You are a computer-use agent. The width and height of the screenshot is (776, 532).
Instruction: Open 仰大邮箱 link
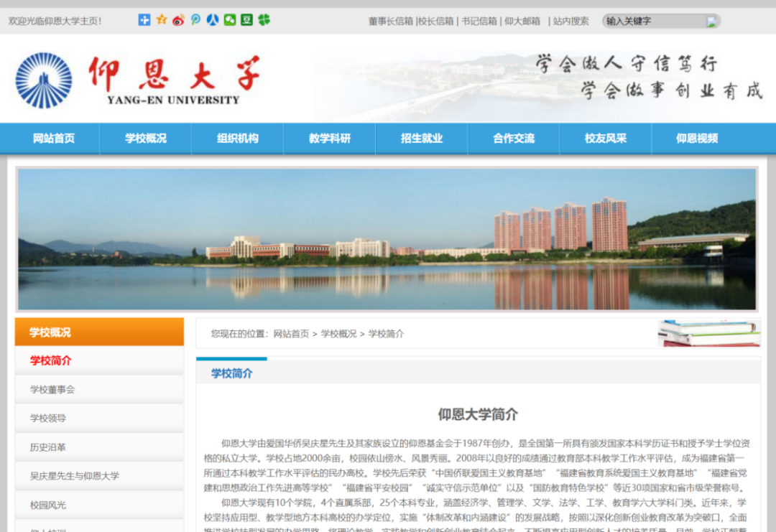[x=522, y=22]
